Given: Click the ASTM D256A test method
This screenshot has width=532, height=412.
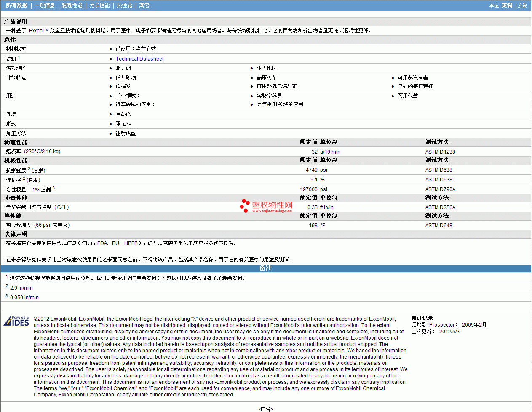Looking at the screenshot, I should [440, 207].
